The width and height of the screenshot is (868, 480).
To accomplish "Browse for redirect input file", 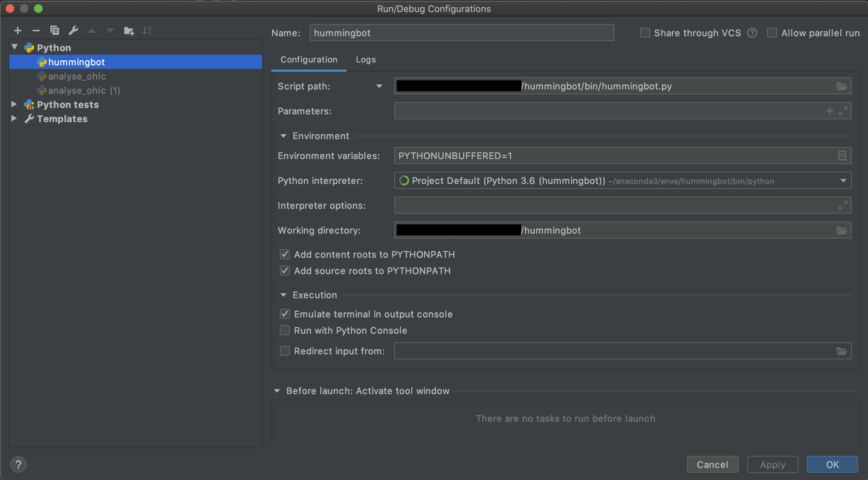I will click(842, 351).
